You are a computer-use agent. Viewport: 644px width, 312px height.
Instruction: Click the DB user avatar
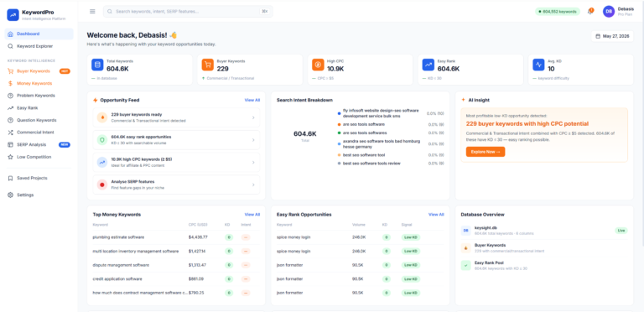click(x=609, y=12)
